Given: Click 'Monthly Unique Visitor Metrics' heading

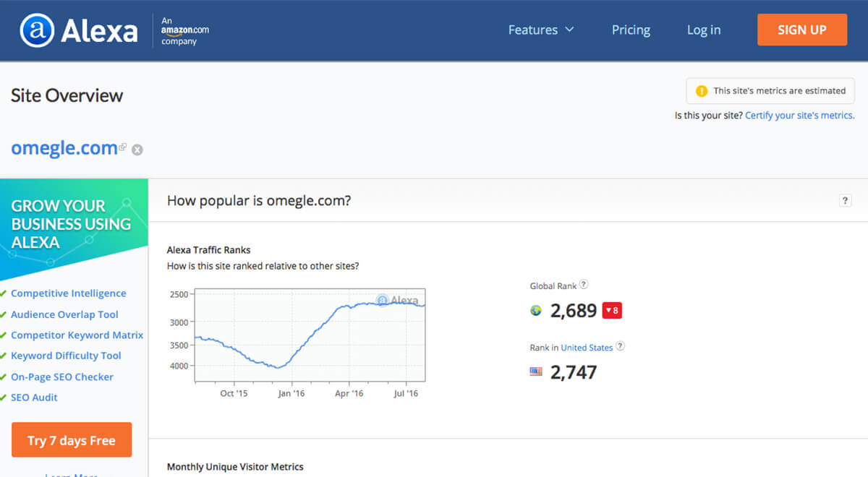Looking at the screenshot, I should click(235, 467).
